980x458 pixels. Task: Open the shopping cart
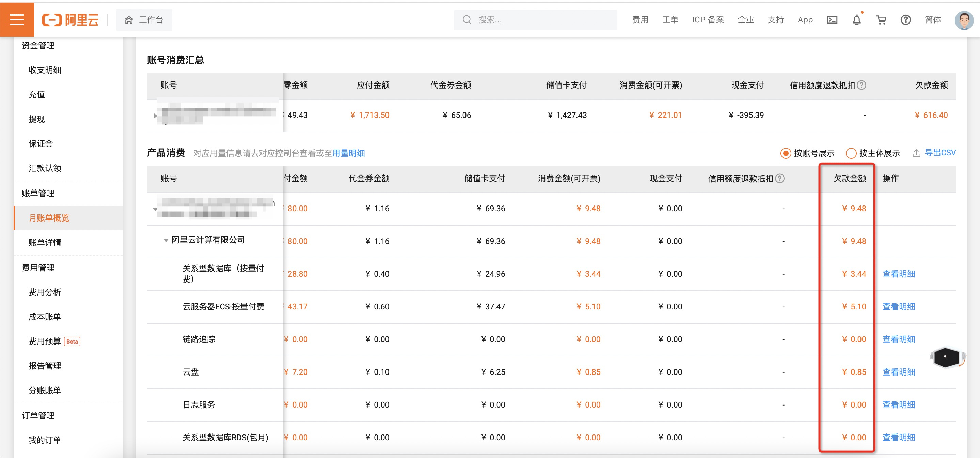pos(881,20)
